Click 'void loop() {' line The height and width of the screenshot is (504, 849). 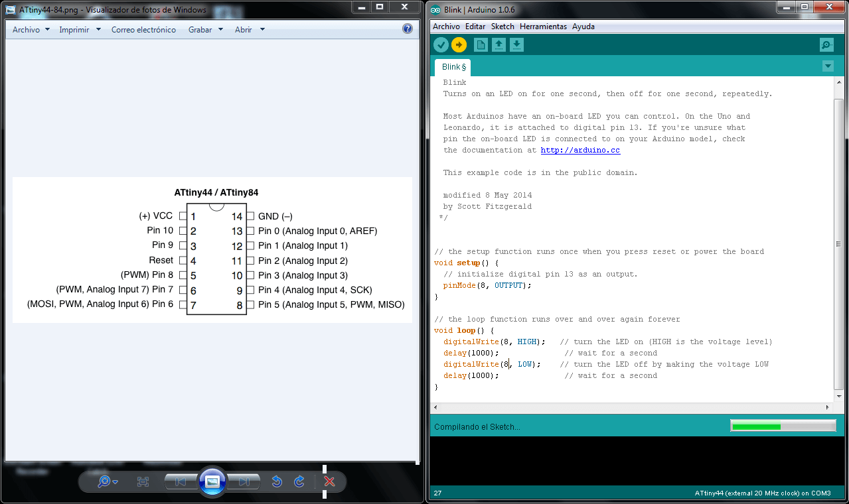[x=464, y=330]
